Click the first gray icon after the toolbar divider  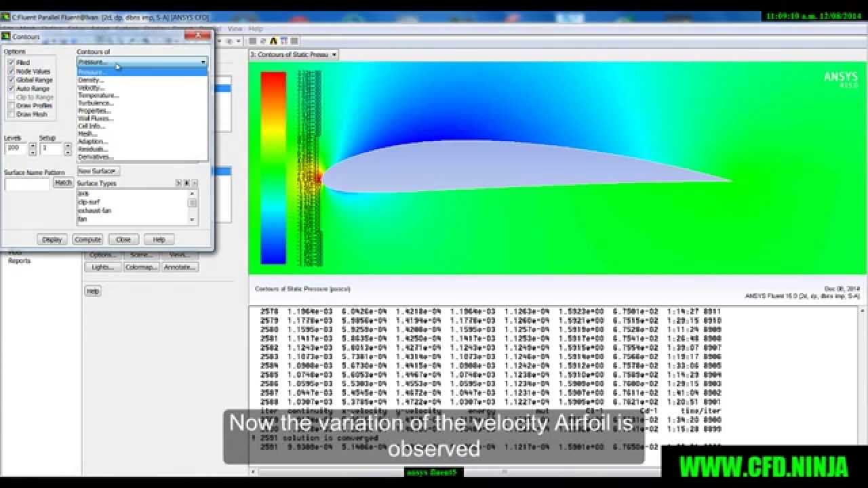253,41
